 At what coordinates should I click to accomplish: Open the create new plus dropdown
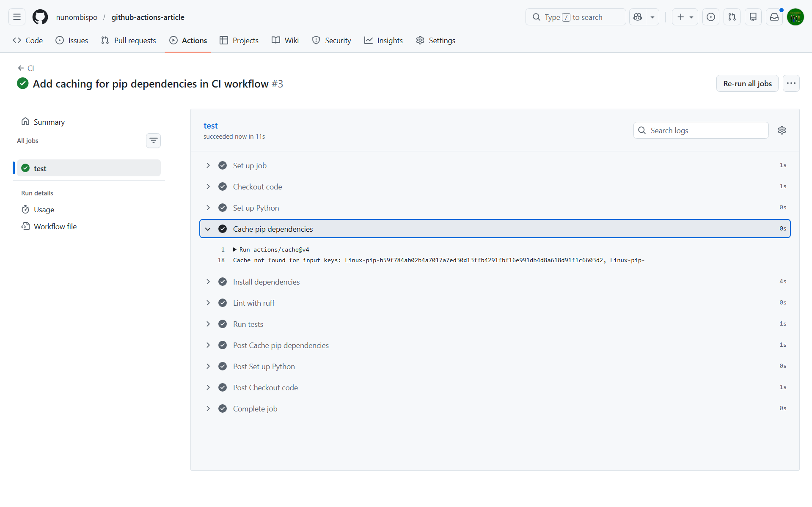(685, 17)
